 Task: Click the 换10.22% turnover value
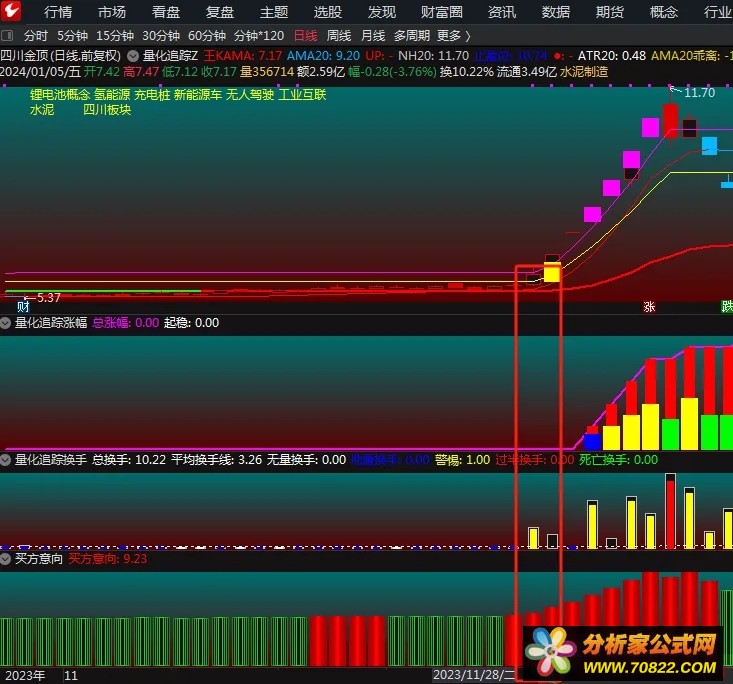point(467,72)
